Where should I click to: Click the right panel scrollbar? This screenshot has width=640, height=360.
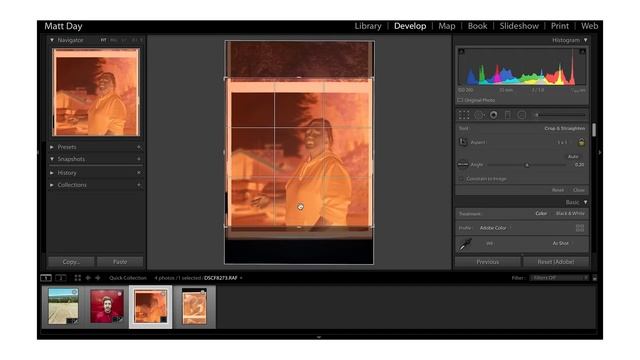tap(594, 130)
